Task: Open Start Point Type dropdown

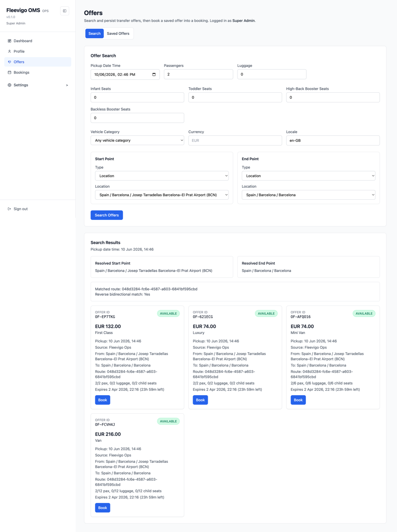Action: 162,176
